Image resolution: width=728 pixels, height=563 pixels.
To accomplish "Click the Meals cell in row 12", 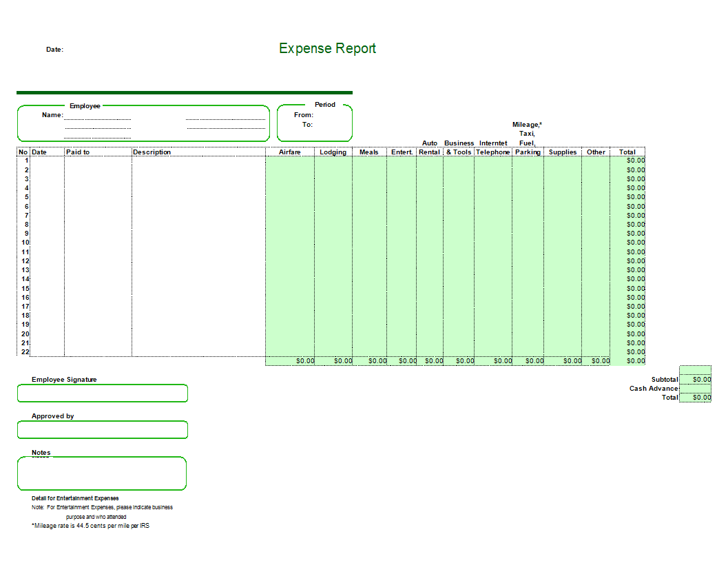I will pyautogui.click(x=370, y=261).
